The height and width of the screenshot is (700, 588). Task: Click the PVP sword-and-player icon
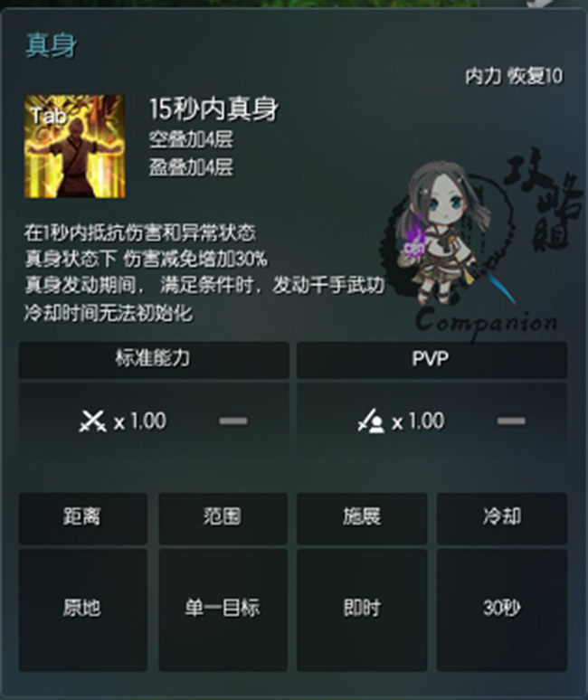pos(371,421)
